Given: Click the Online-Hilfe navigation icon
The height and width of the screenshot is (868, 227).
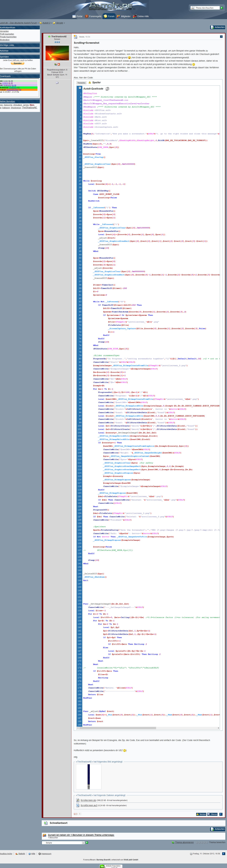Looking at the screenshot, I should 135,16.
